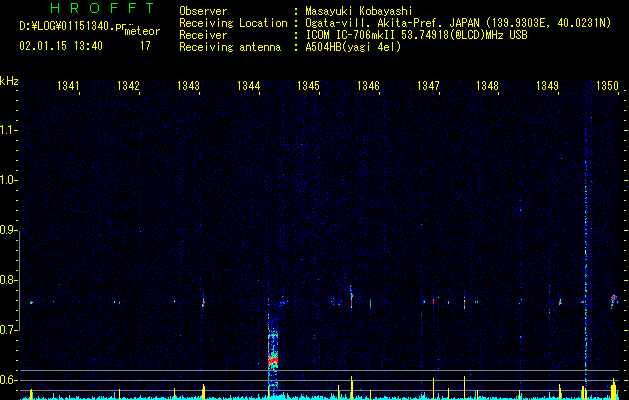Viewport: 629px width, 400px height.
Task: Click the Receiving antenna label
Action: tap(230, 48)
